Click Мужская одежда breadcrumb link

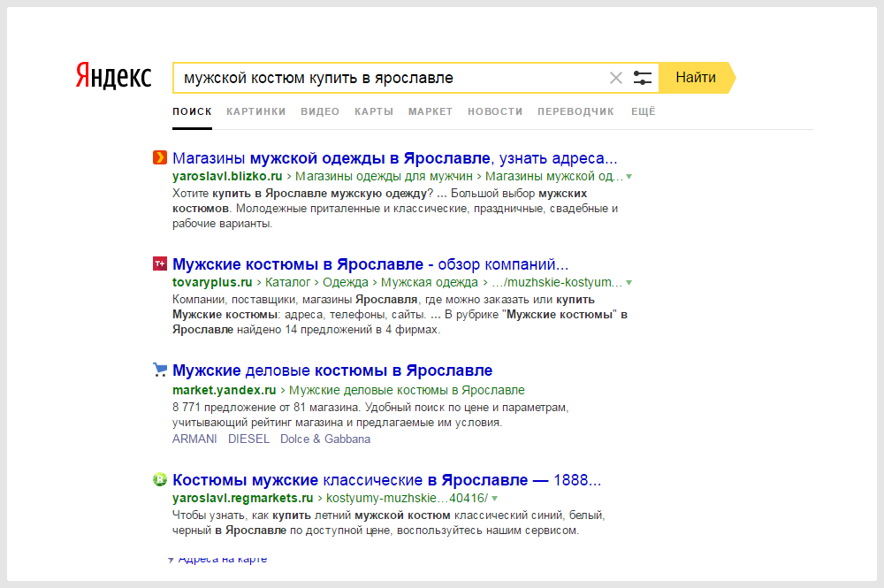[430, 282]
